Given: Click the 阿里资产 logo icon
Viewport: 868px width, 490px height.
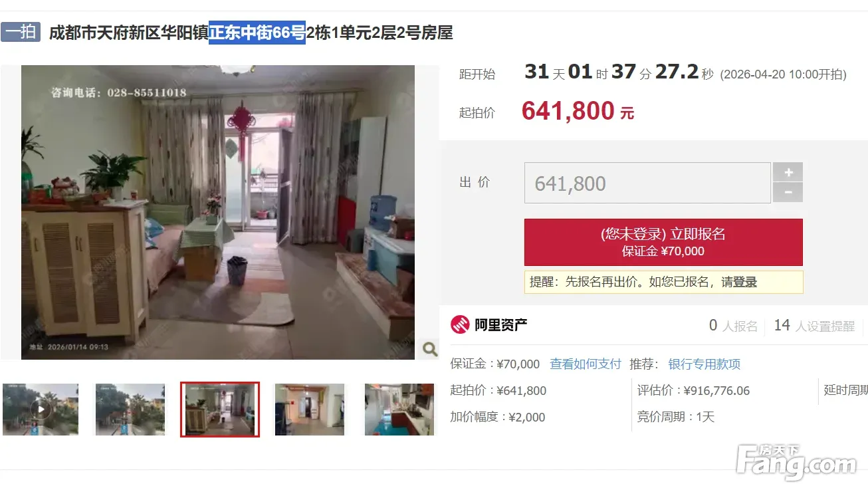Looking at the screenshot, I should tap(460, 325).
